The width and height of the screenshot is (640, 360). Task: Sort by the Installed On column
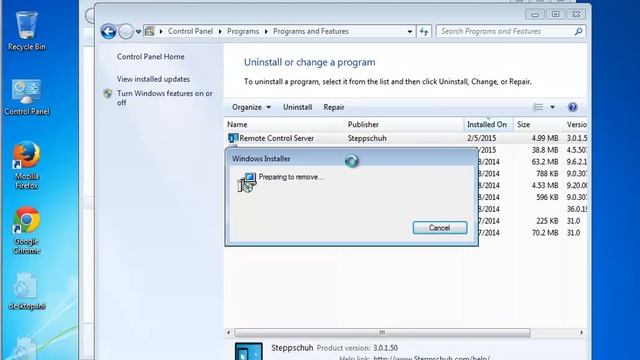tap(488, 124)
